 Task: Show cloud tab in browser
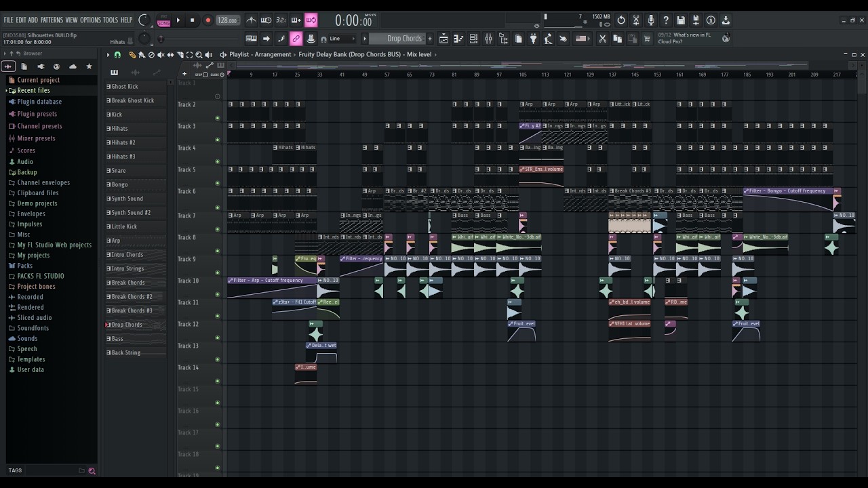click(73, 66)
